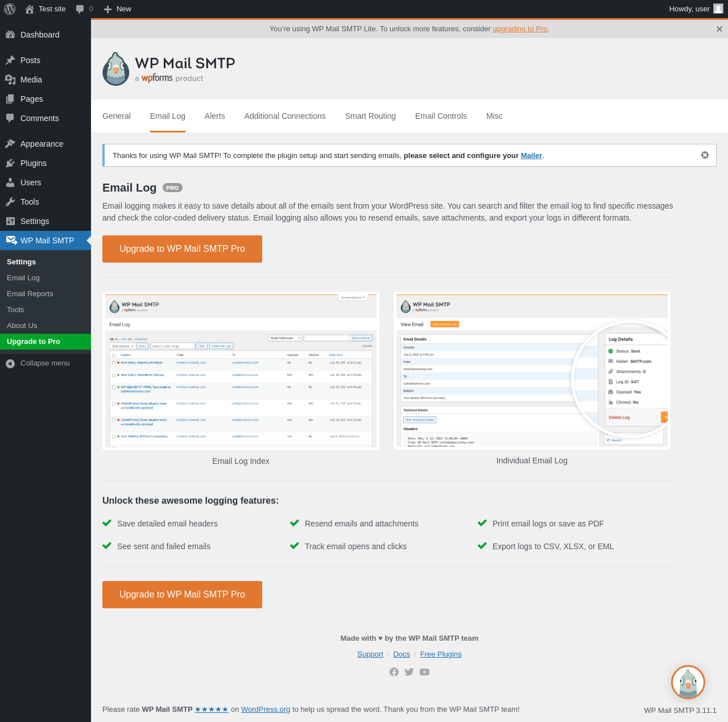This screenshot has width=728, height=722.
Task: Open the floating pigeon help button
Action: [688, 682]
